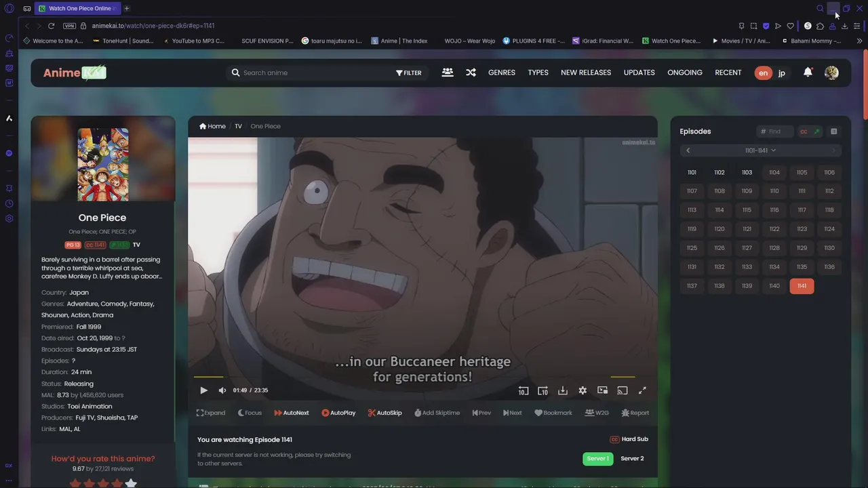The height and width of the screenshot is (488, 868).
Task: Go to Next episode button
Action: pos(513,413)
